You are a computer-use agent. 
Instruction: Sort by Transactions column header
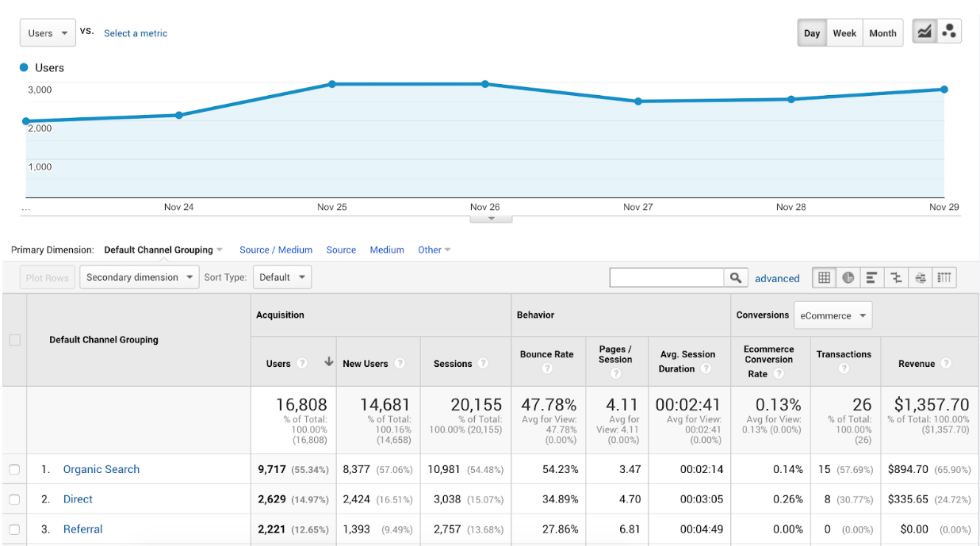844,354
